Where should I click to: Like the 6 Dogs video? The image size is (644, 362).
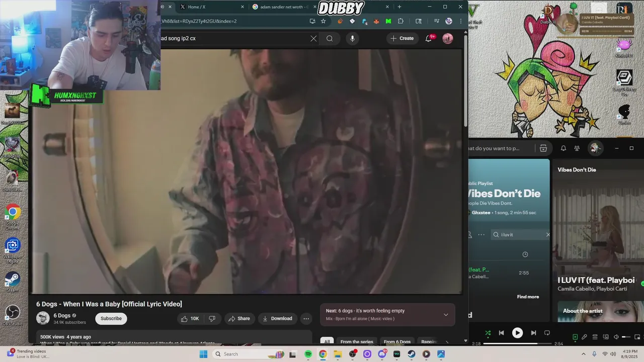click(x=190, y=318)
